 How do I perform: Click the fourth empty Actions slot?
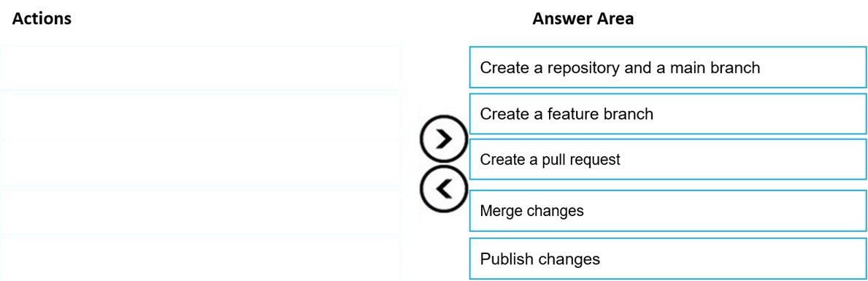coord(200,212)
